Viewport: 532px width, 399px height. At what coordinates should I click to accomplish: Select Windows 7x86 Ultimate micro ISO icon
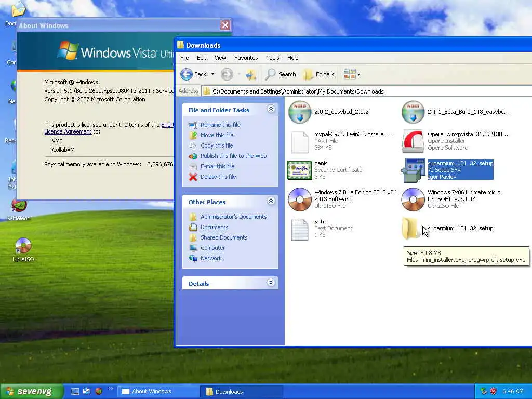(413, 199)
